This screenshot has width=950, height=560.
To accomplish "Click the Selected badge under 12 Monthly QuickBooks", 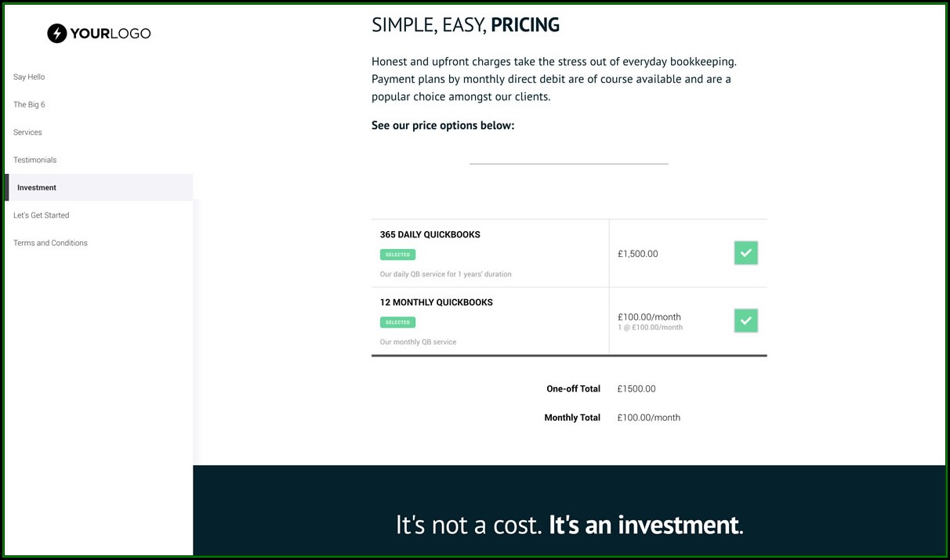I will [397, 322].
